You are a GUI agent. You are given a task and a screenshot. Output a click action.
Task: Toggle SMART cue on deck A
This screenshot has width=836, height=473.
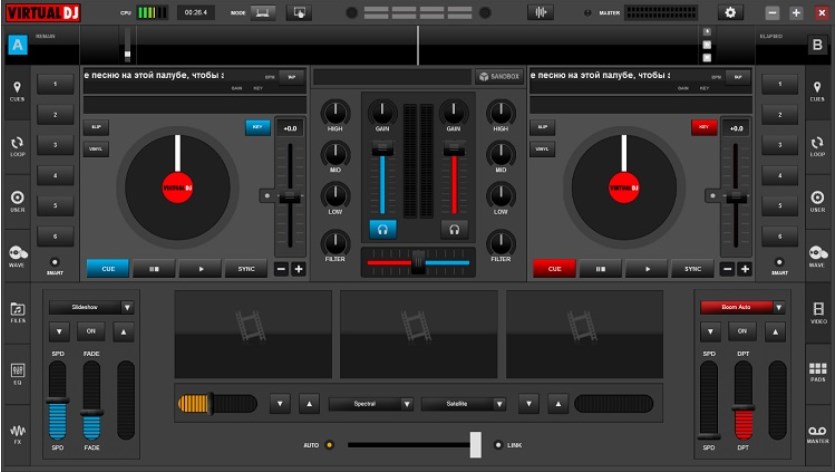pyautogui.click(x=54, y=262)
